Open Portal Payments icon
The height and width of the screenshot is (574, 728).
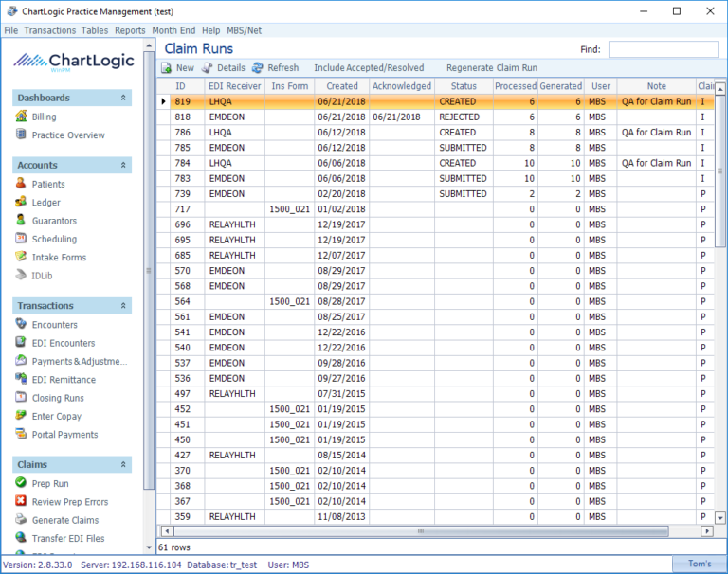point(21,434)
